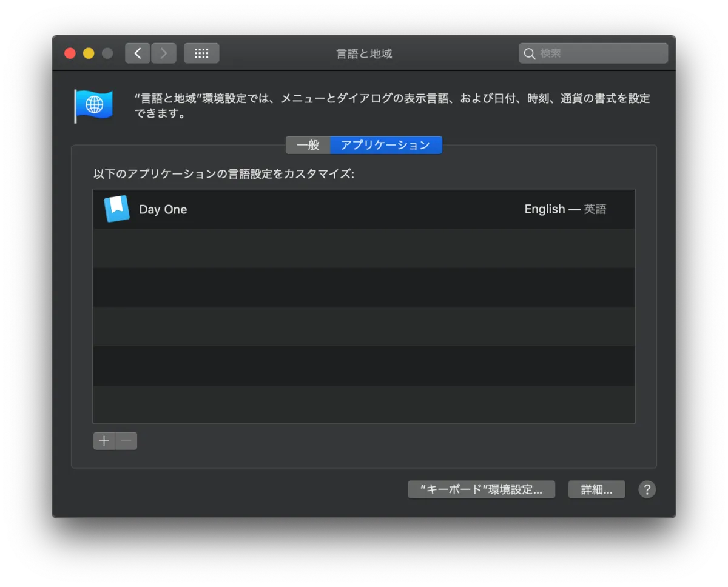Click the 言語と地域 window title

pyautogui.click(x=363, y=53)
